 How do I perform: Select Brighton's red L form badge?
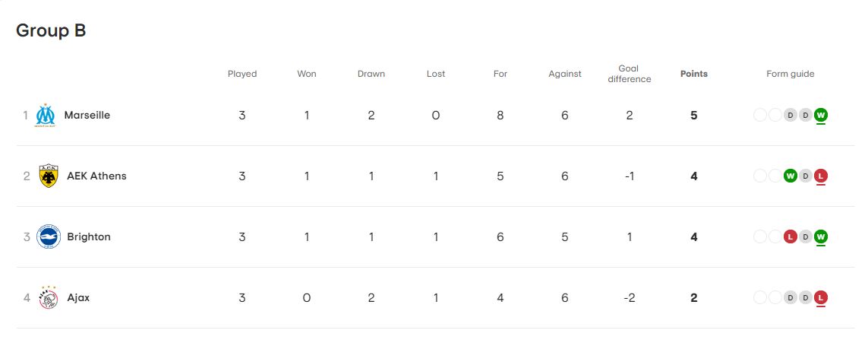[x=790, y=237]
